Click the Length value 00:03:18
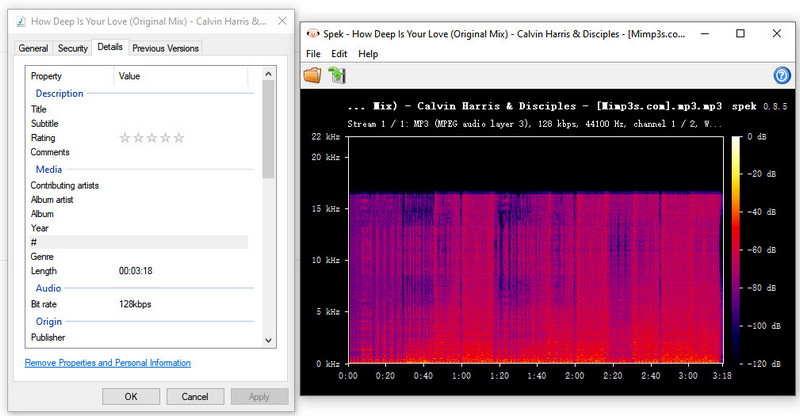The image size is (800, 416). pos(135,271)
